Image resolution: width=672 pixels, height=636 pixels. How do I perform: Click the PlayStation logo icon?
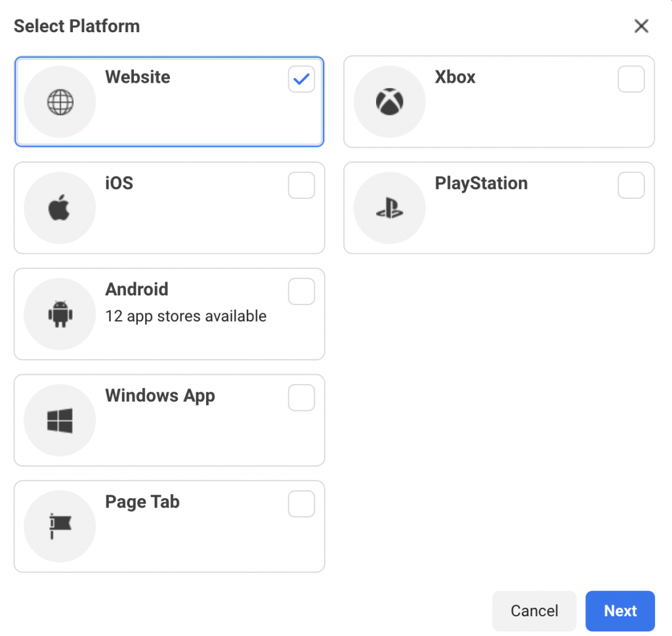click(389, 209)
